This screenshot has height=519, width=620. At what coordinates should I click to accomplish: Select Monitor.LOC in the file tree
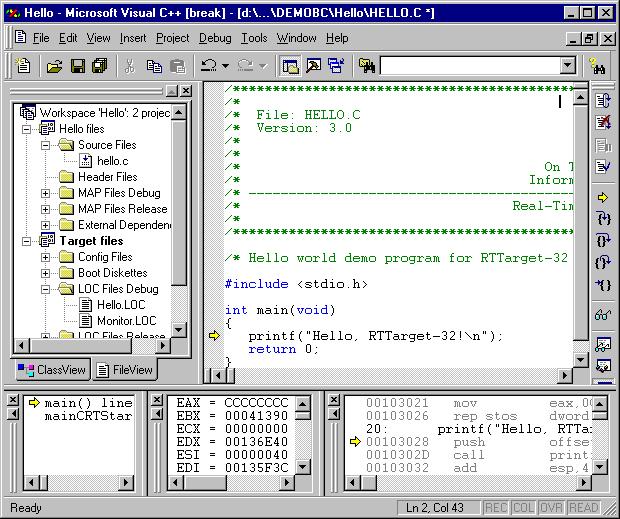126,321
